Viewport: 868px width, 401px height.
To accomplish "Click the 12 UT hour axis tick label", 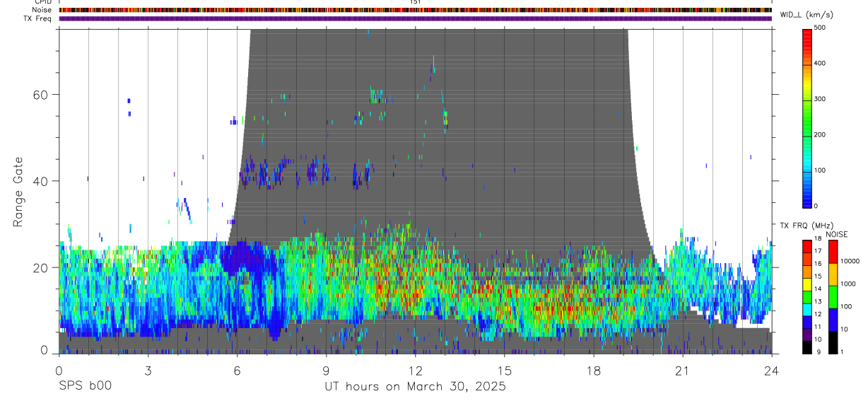I will point(415,370).
